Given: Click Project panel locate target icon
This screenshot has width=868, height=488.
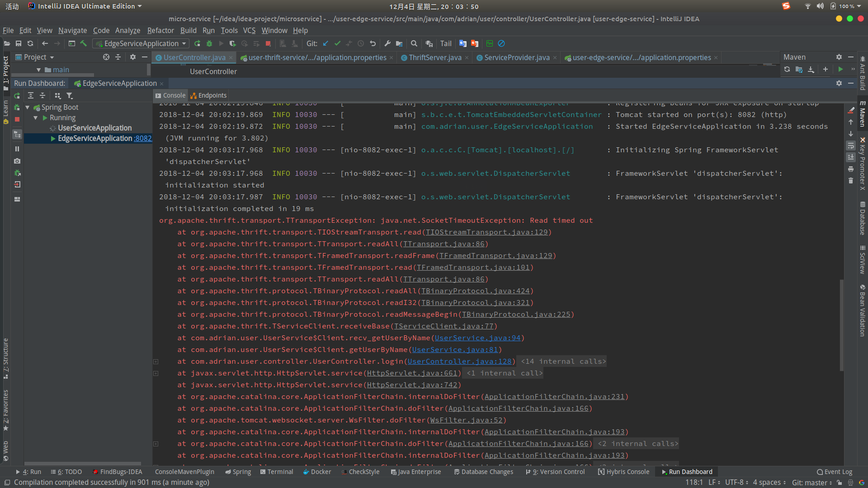Looking at the screenshot, I should pos(106,57).
